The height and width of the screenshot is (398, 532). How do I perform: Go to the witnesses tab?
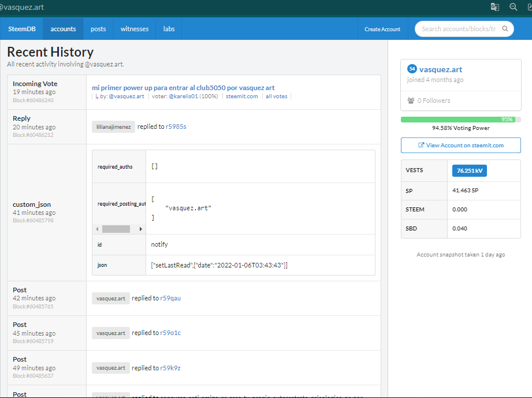click(x=135, y=29)
